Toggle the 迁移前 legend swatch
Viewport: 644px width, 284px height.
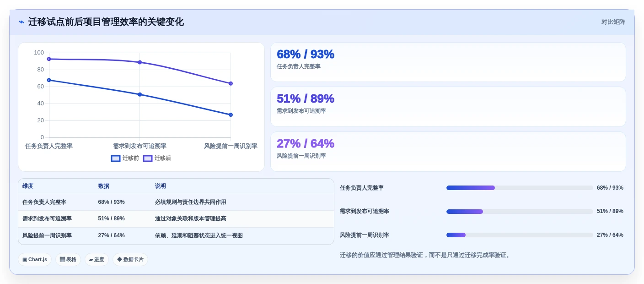coord(116,158)
